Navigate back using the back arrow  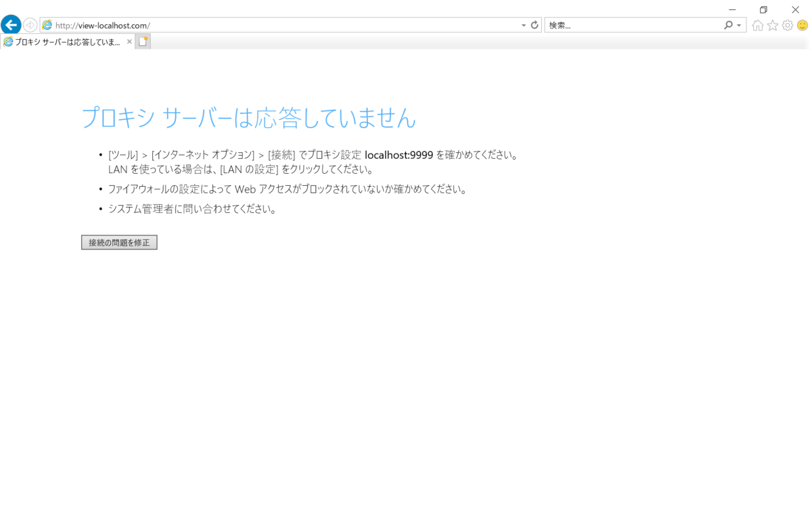[11, 24]
